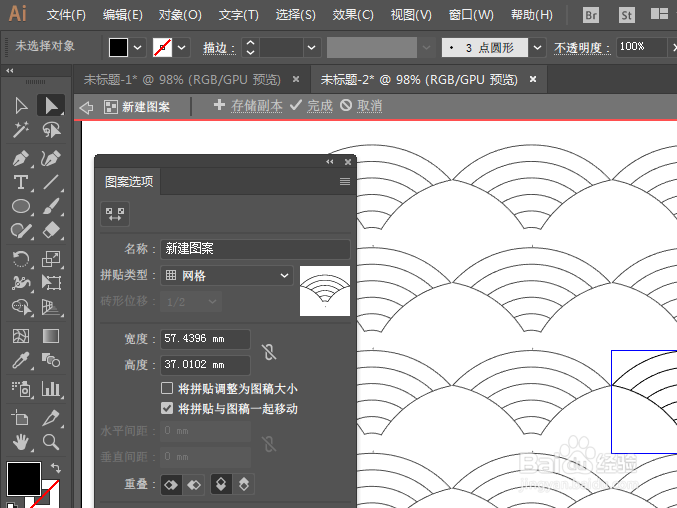
Task: Collapse the Pattern Options panel
Action: (x=330, y=162)
